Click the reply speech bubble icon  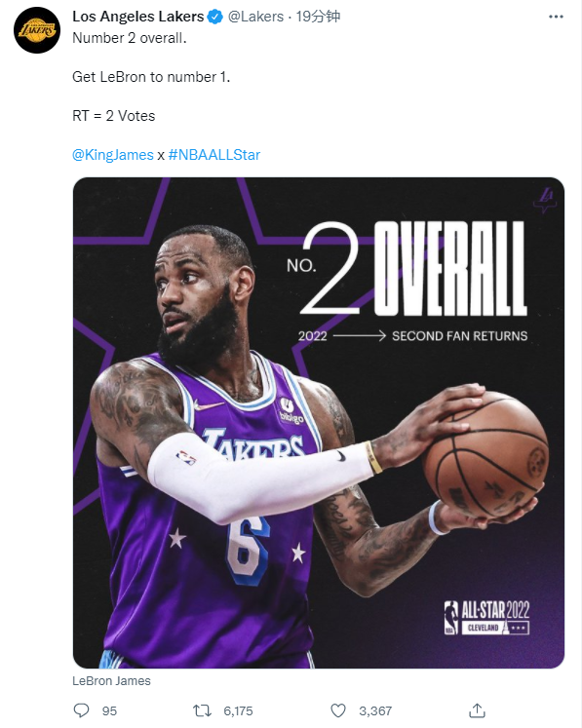[x=81, y=710]
